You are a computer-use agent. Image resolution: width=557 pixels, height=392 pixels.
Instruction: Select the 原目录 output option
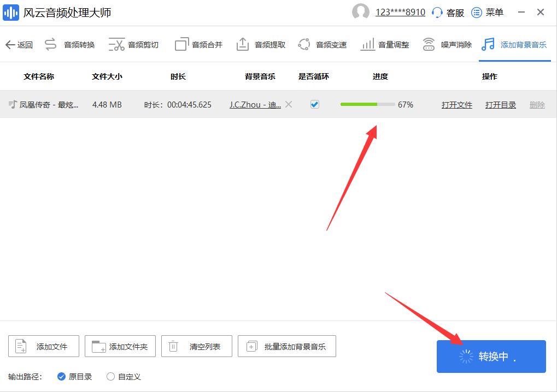(62, 376)
